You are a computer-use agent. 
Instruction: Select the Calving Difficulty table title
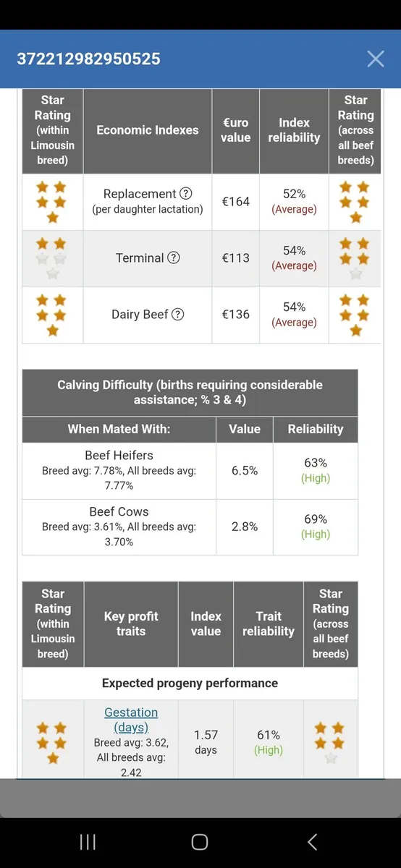[x=190, y=392]
